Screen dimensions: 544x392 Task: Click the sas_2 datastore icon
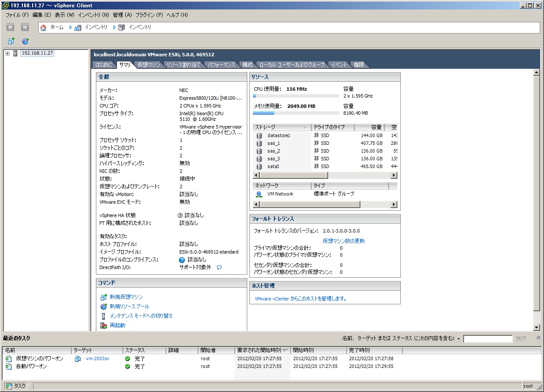[x=259, y=151]
